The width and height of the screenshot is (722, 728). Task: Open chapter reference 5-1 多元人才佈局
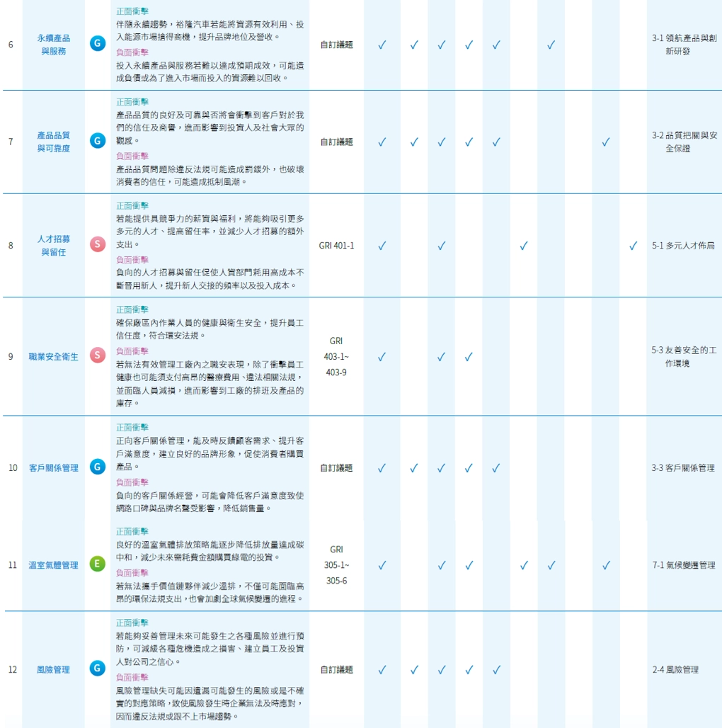tap(683, 246)
